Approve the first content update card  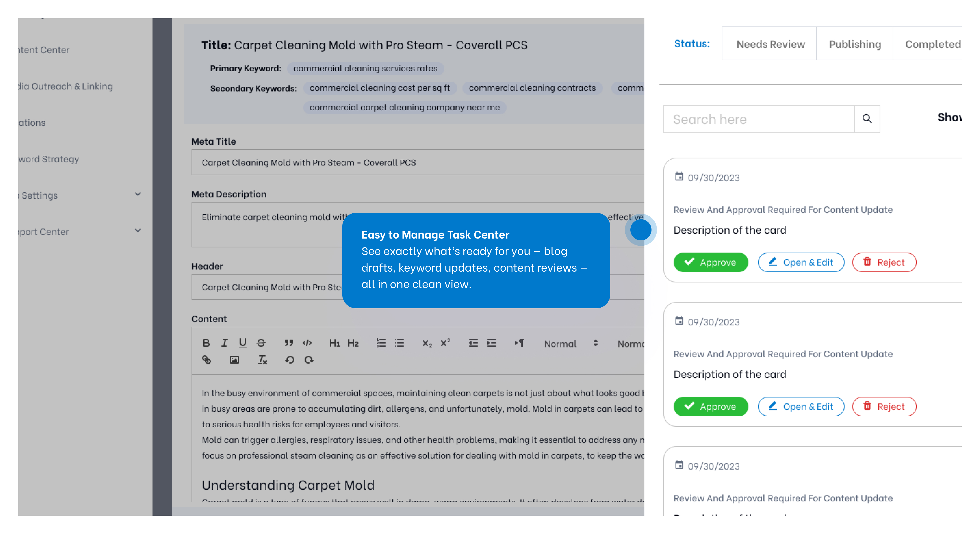point(710,262)
